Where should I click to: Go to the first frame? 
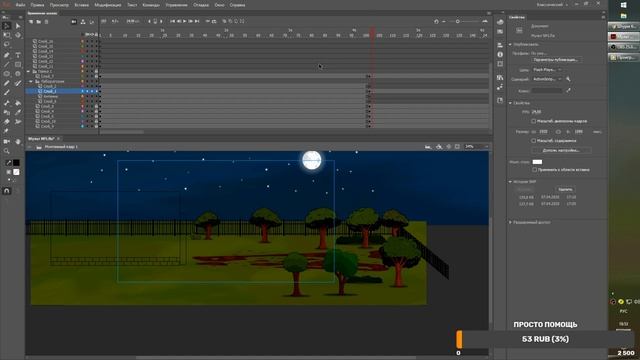point(172,21)
